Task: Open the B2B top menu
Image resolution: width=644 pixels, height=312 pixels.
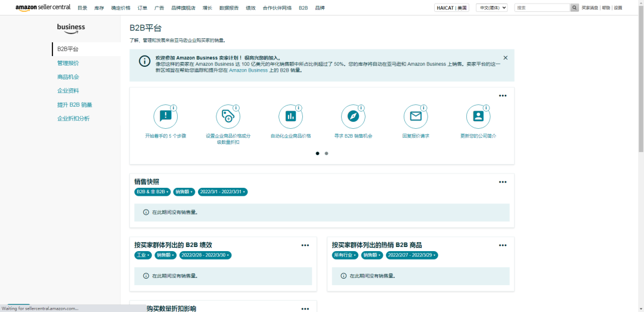Action: [x=304, y=8]
